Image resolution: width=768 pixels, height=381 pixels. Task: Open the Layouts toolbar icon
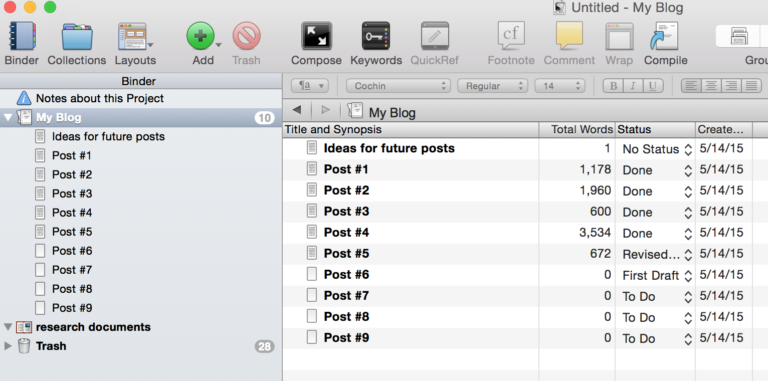(132, 36)
